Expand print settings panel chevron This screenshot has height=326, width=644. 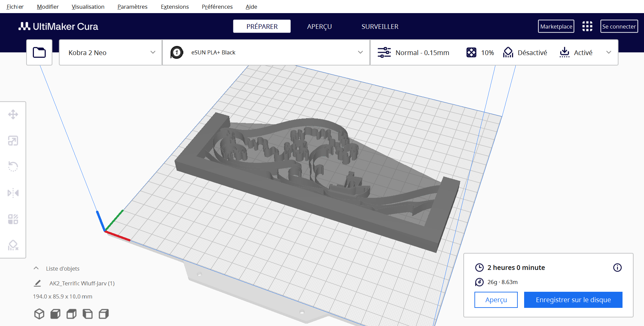coord(609,52)
